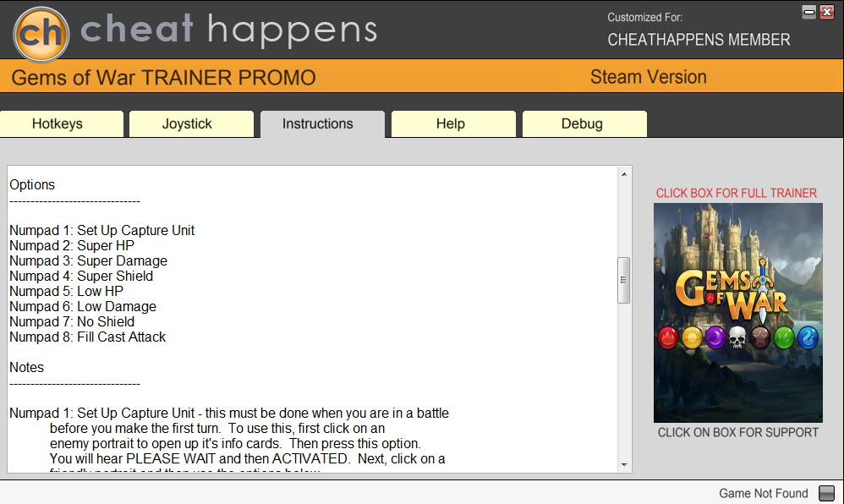
Task: Click the 'Numpad 5: Low HP' line
Action: (x=66, y=291)
